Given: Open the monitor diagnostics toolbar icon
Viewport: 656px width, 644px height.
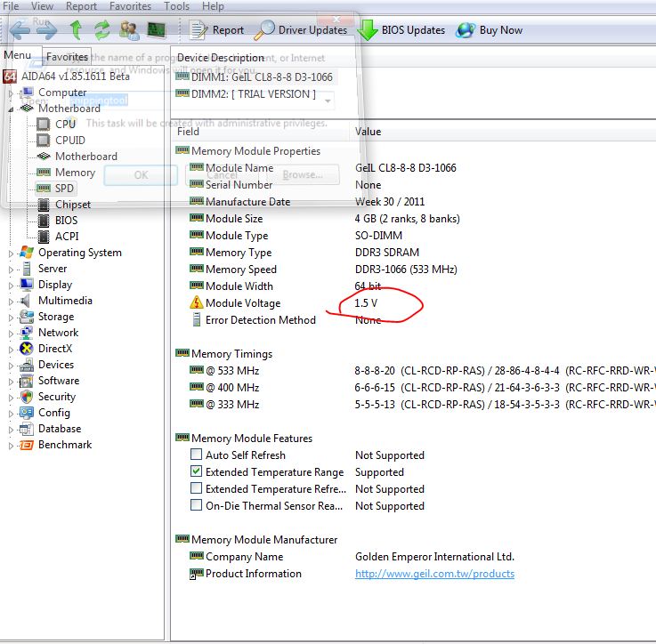Looking at the screenshot, I should click(157, 30).
